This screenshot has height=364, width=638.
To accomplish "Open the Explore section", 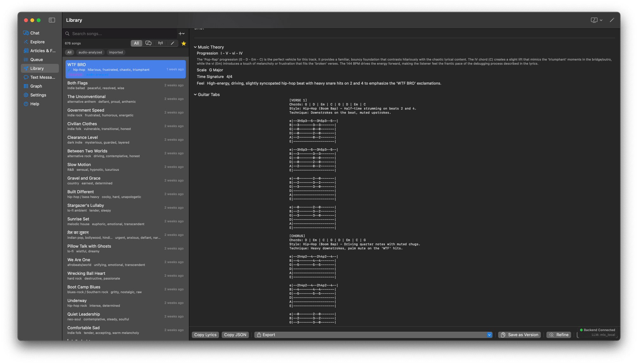I will 40,42.
